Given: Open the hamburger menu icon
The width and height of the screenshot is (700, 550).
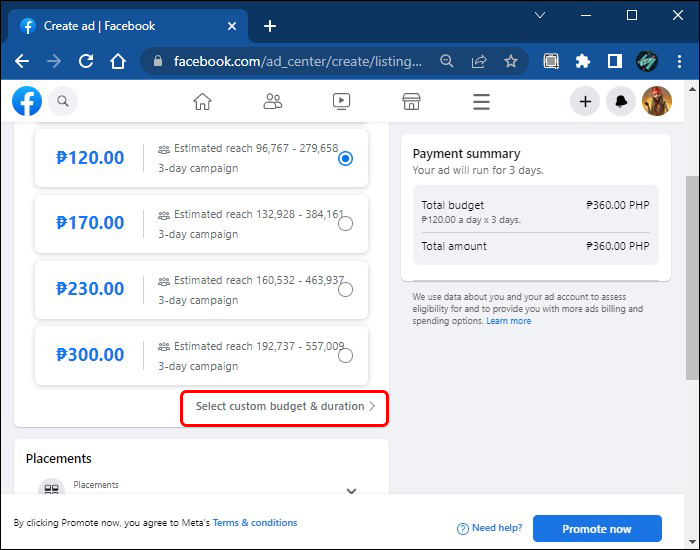Looking at the screenshot, I should point(481,102).
